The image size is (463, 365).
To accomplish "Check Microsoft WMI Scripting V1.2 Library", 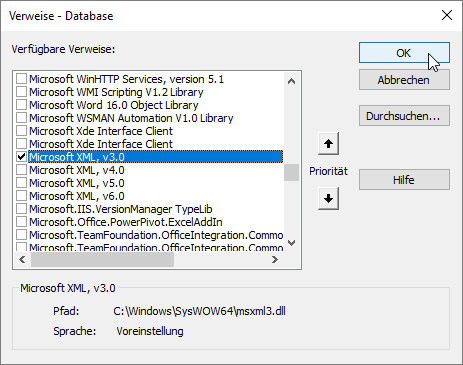I will [22, 92].
